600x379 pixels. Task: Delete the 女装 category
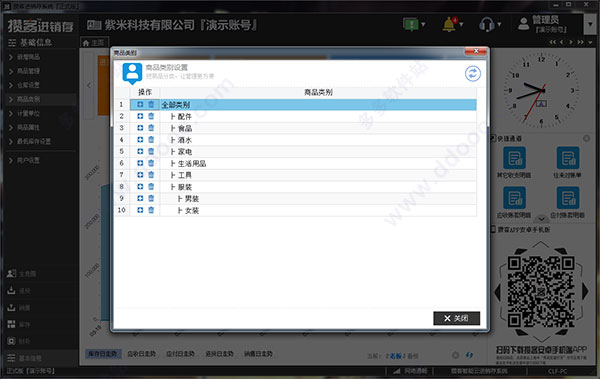(x=151, y=210)
